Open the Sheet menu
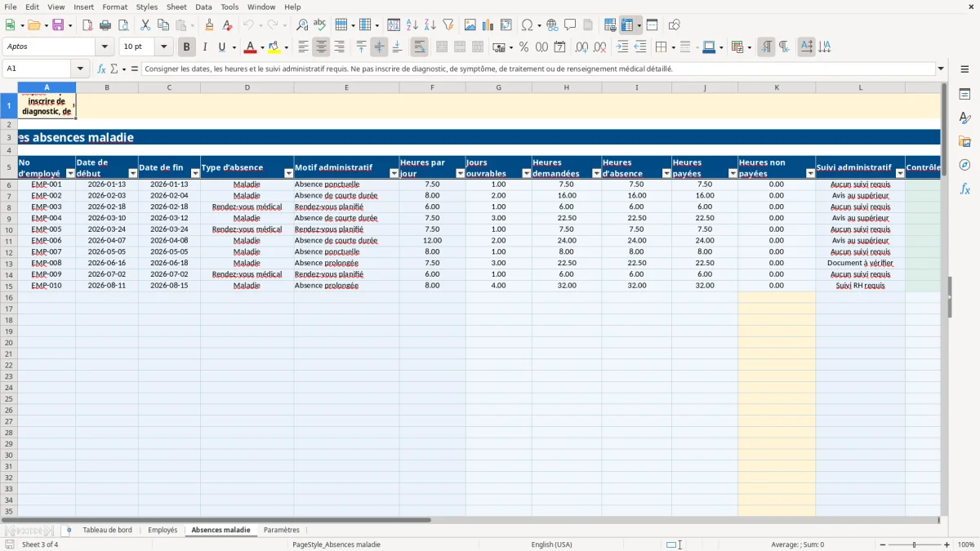Screen dimensions: 980x551 pos(176,7)
